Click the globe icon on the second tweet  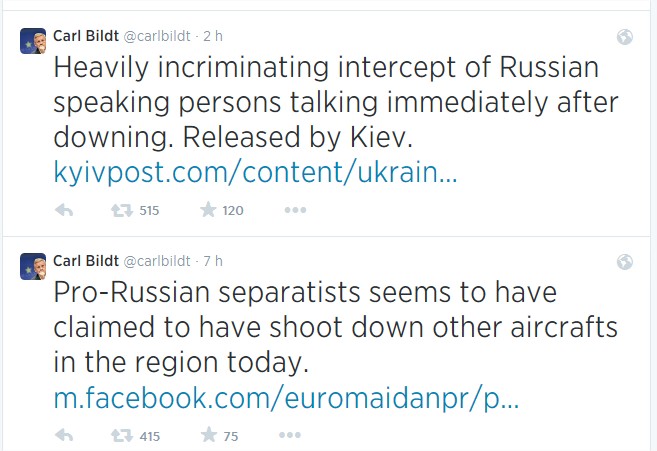[625, 262]
